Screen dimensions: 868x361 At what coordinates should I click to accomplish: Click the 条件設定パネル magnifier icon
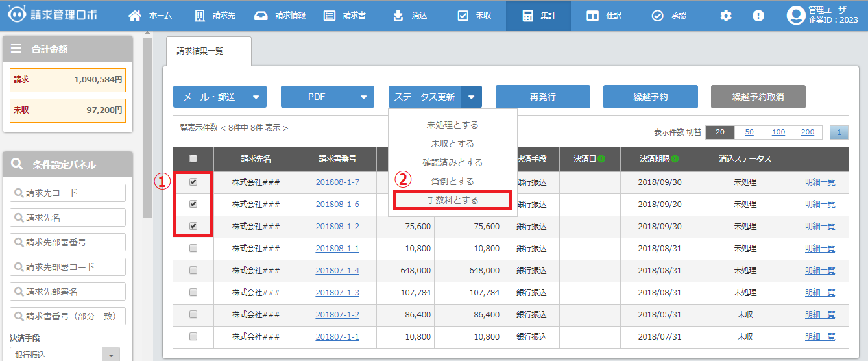pyautogui.click(x=18, y=164)
